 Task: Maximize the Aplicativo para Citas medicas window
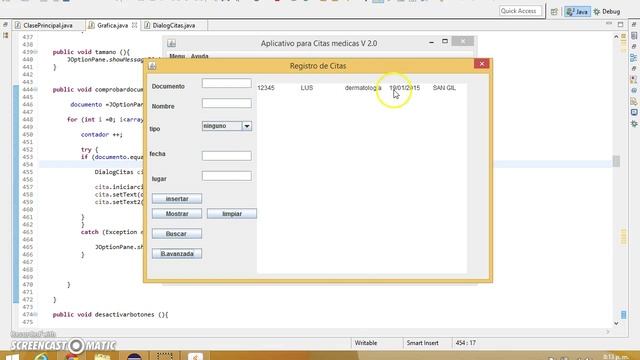pyautogui.click(x=445, y=41)
